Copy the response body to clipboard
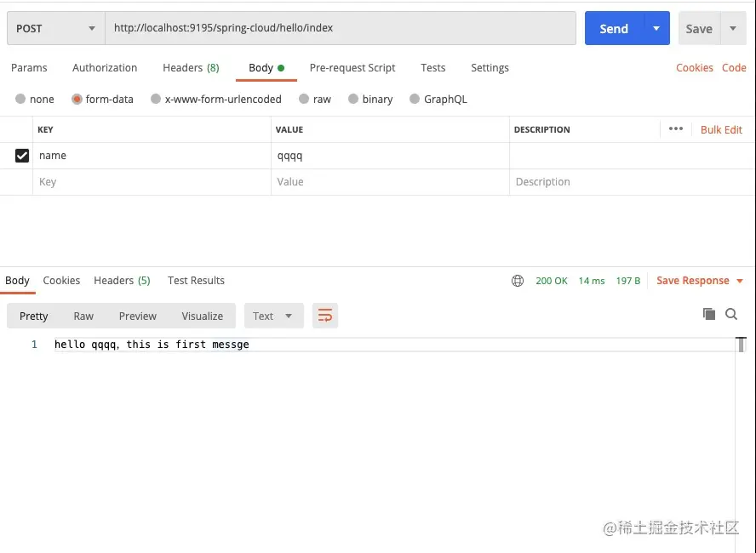Image resolution: width=756 pixels, height=553 pixels. pos(708,314)
